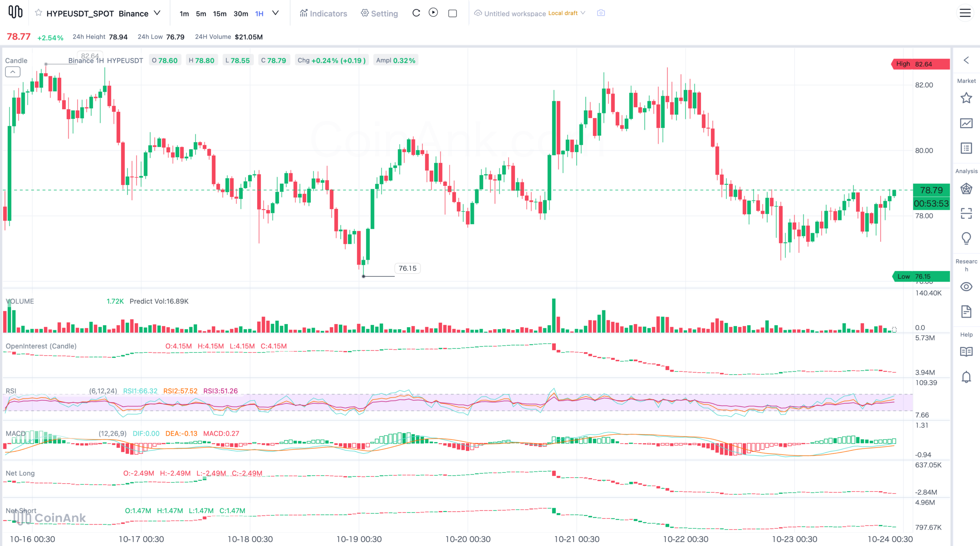The width and height of the screenshot is (980, 546).
Task: Open the Untitled workspace dropdown
Action: 530,13
